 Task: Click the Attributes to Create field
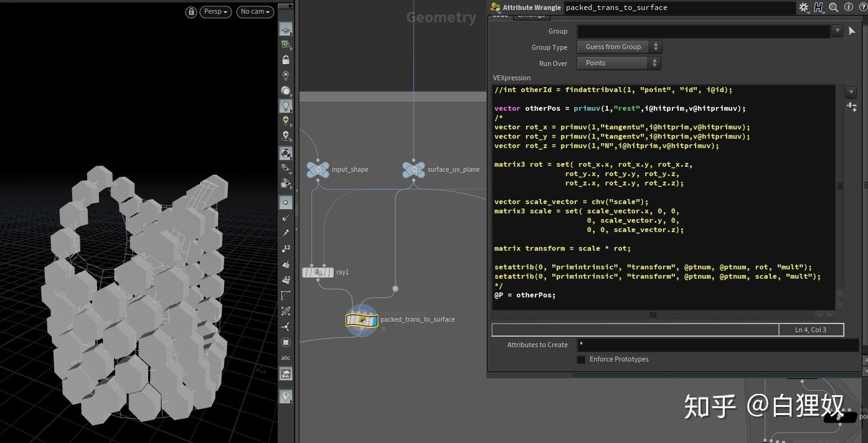pos(718,345)
